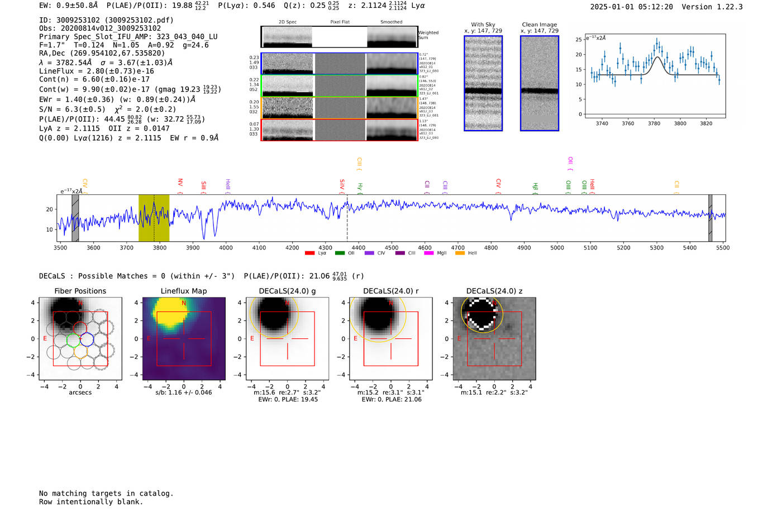
Task: Click the Cont(n) = 6.60(±0.16)e-17 value
Action: (94, 80)
